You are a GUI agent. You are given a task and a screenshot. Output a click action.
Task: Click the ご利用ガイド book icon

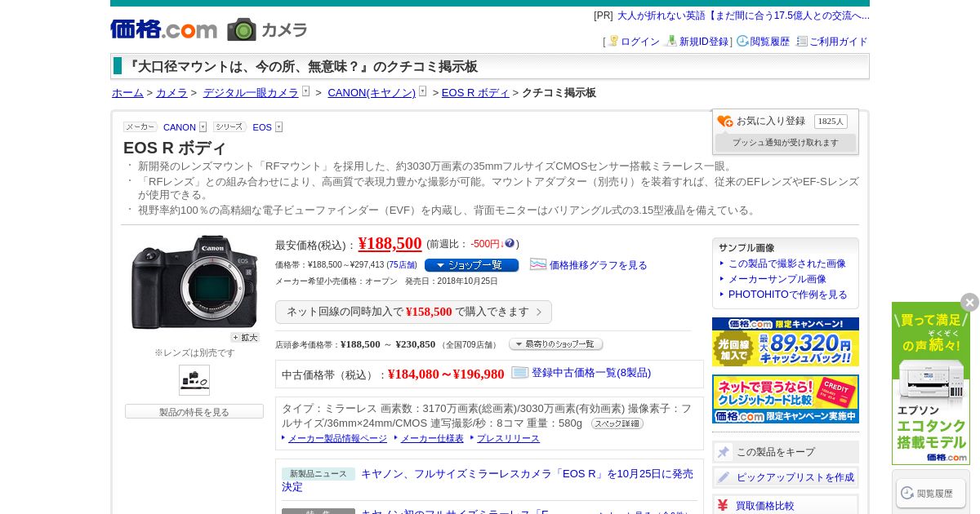tap(802, 41)
